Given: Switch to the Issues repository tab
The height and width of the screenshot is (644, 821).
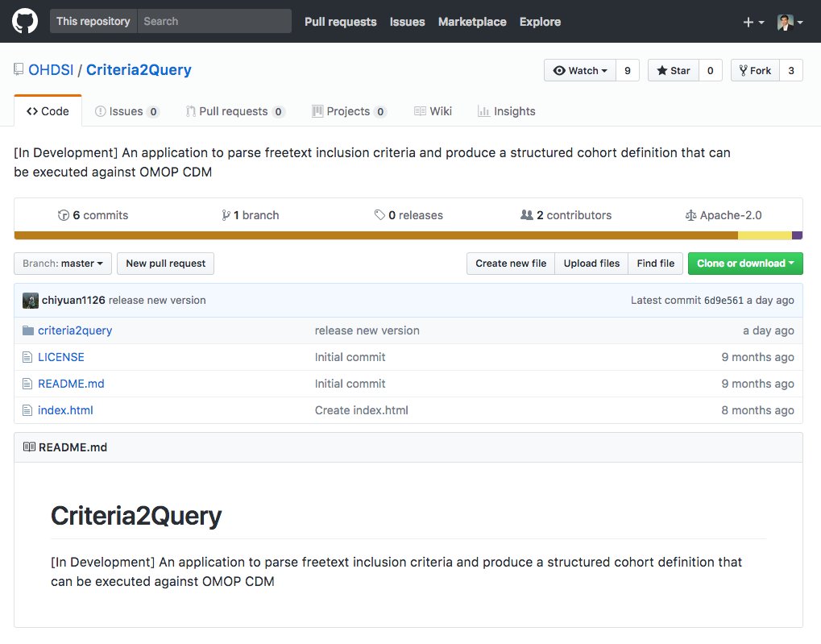Looking at the screenshot, I should (126, 111).
